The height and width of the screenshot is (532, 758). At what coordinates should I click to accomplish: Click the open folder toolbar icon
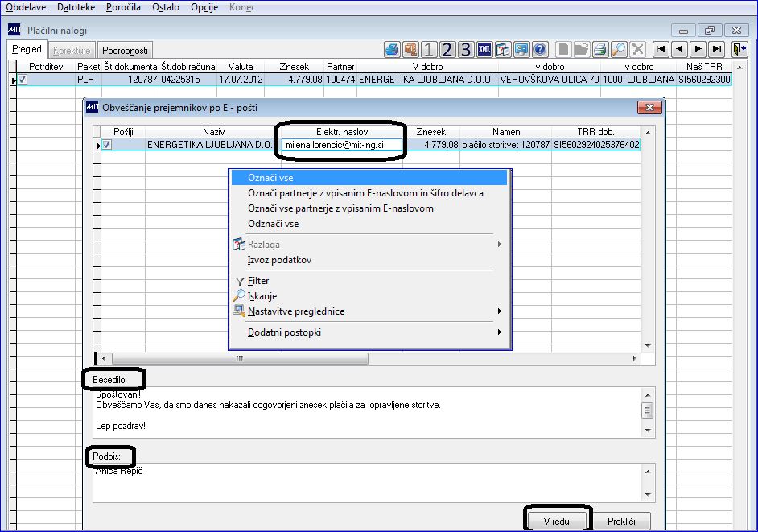pos(582,49)
